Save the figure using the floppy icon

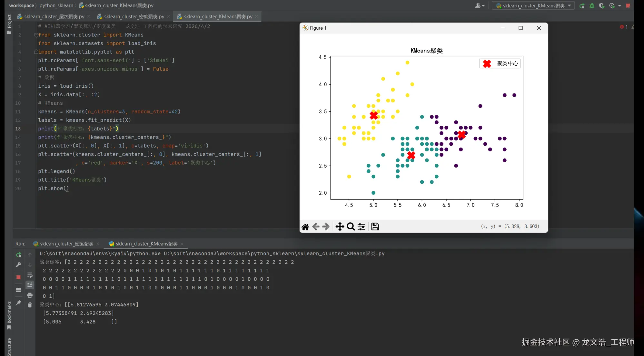(375, 227)
